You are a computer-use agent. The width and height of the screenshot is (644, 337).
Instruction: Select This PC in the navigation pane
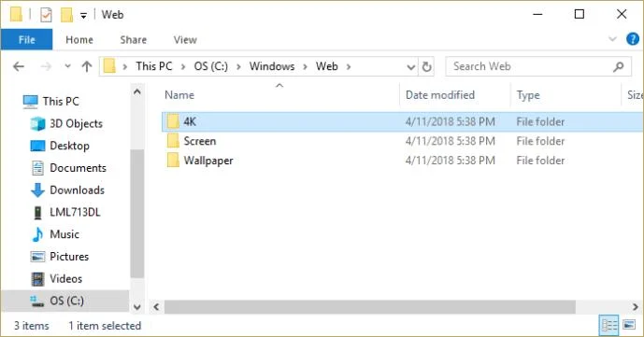tap(61, 101)
